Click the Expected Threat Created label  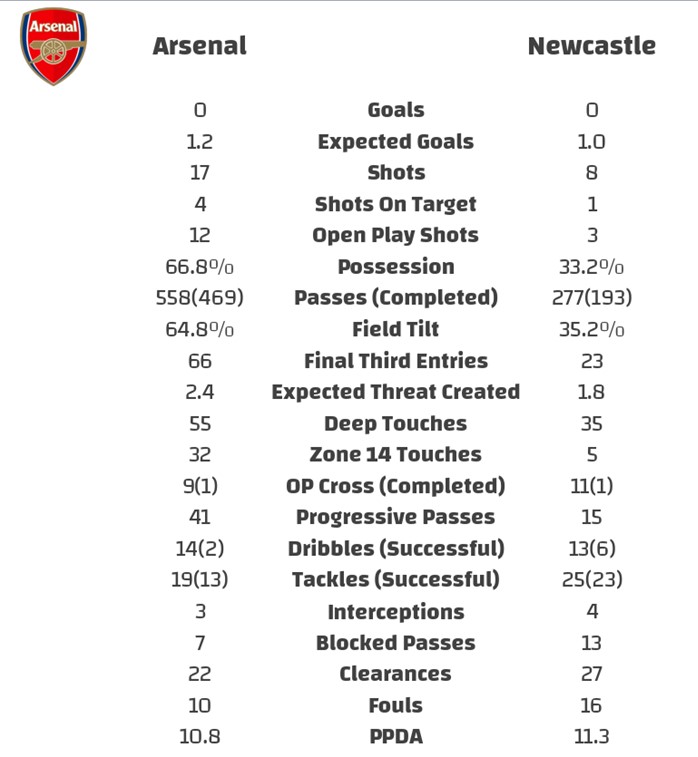pos(396,392)
